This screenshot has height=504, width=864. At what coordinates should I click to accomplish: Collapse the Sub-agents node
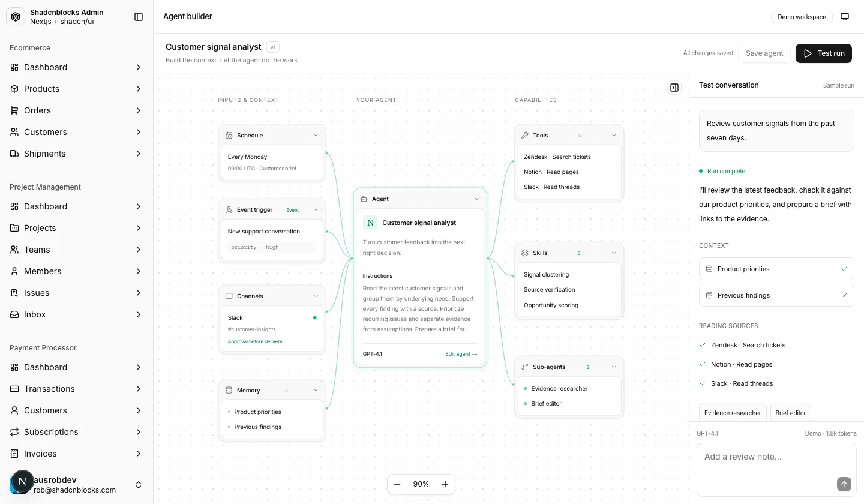click(x=614, y=367)
